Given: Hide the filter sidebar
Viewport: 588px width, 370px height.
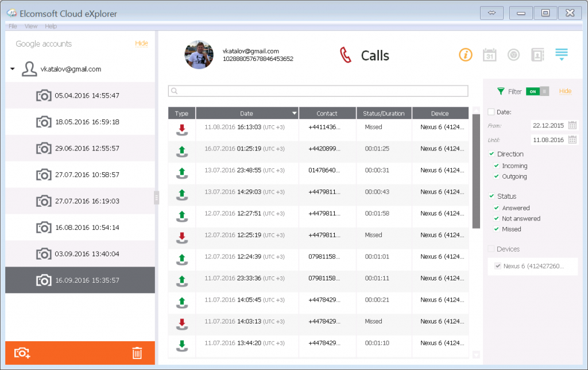Looking at the screenshot, I should 567,91.
